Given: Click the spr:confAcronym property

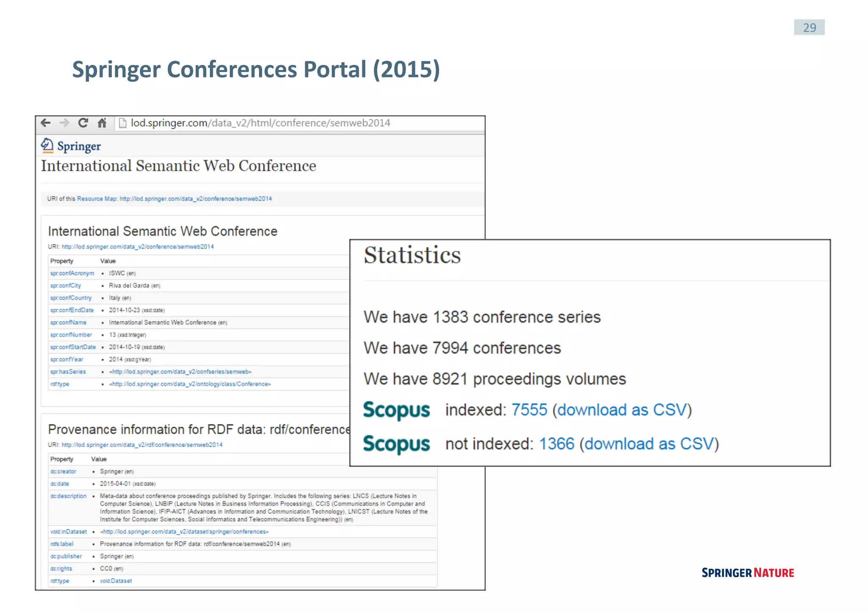Looking at the screenshot, I should pyautogui.click(x=72, y=273).
